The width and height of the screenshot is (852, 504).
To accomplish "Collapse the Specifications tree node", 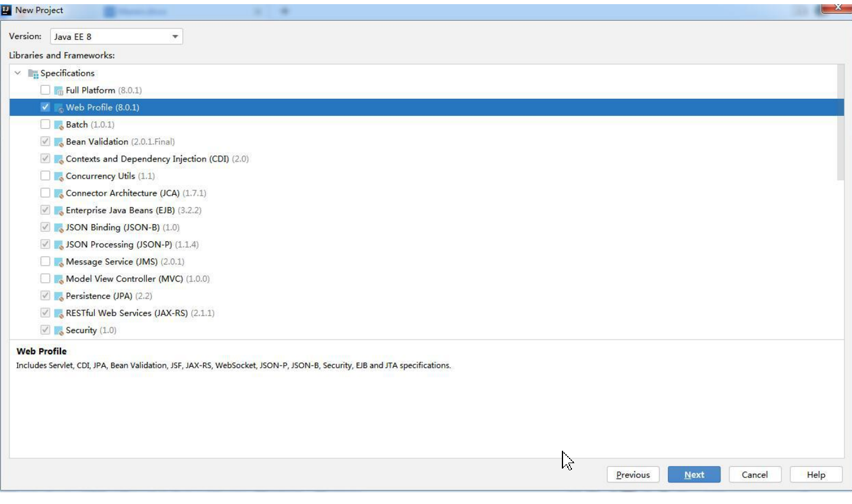I will (x=18, y=73).
